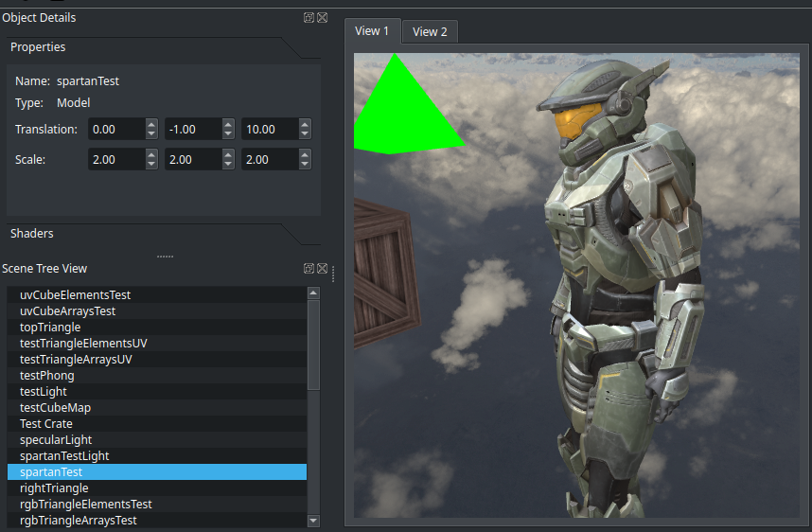This screenshot has height=532, width=812.
Task: Select the View 1 tab
Action: tap(372, 31)
